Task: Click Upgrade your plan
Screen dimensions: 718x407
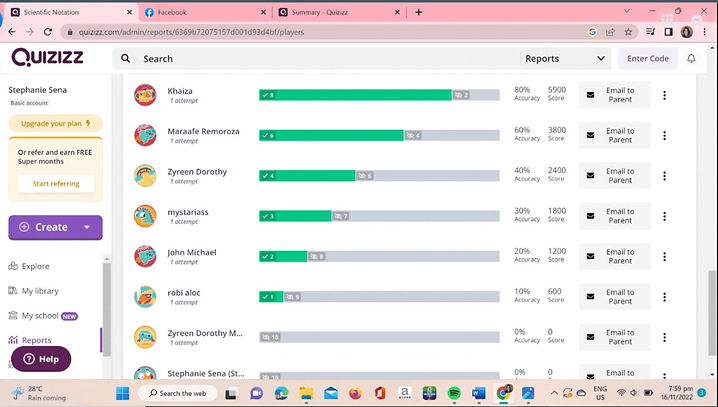Action: click(55, 123)
